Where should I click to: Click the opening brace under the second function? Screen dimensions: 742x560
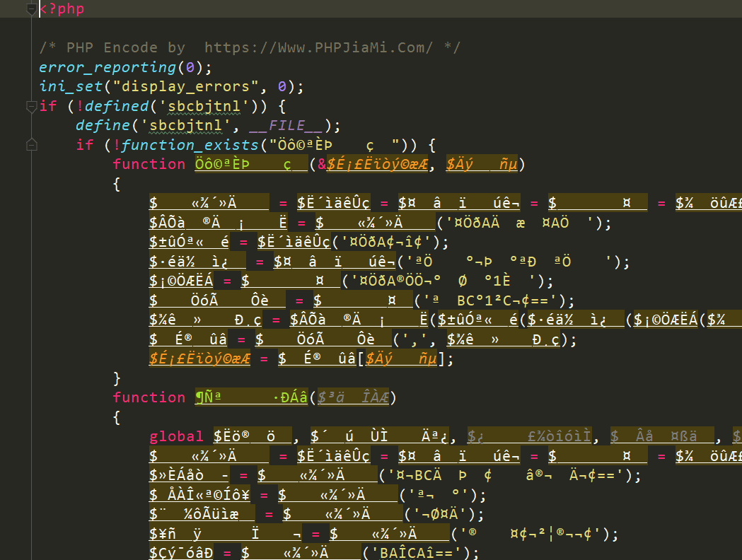click(x=117, y=417)
